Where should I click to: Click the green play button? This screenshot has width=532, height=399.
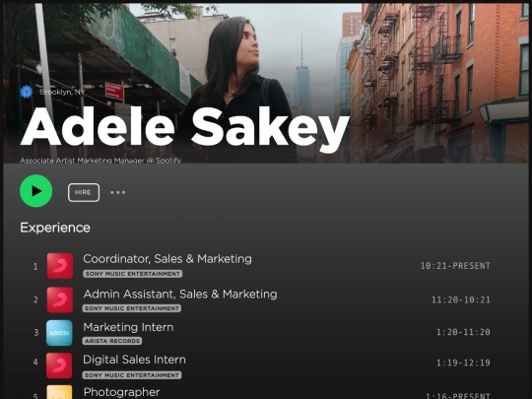point(36,191)
